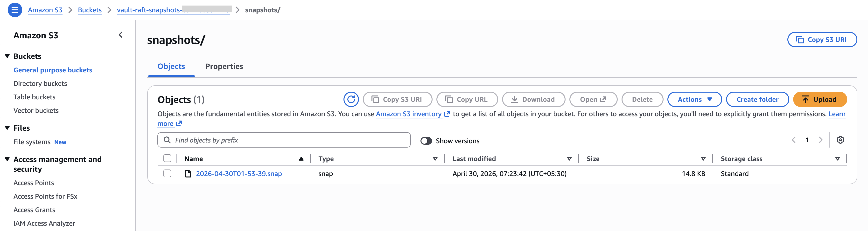Switch to the Properties tab
868x231 pixels.
[224, 66]
